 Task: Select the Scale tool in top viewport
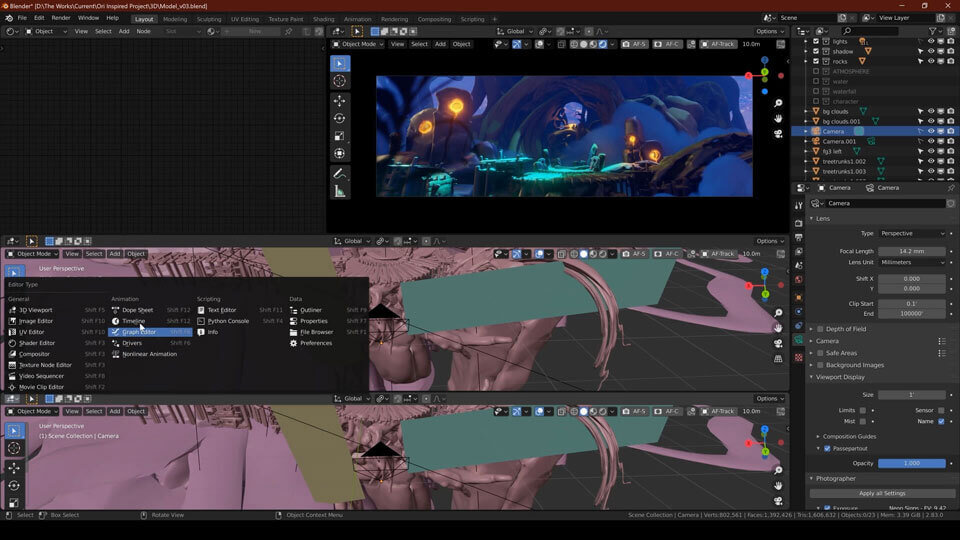pyautogui.click(x=340, y=136)
